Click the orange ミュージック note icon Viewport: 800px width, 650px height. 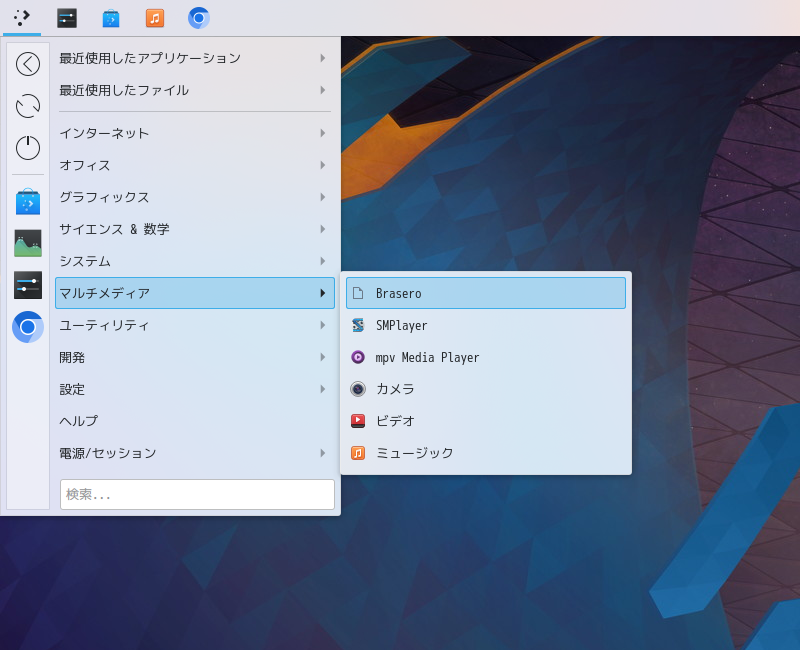point(358,453)
